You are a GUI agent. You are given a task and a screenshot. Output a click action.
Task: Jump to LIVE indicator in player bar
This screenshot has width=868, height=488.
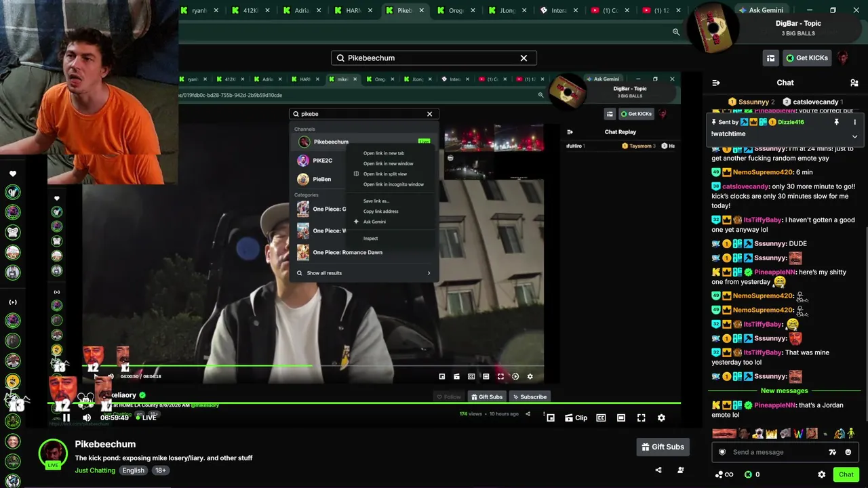point(146,418)
